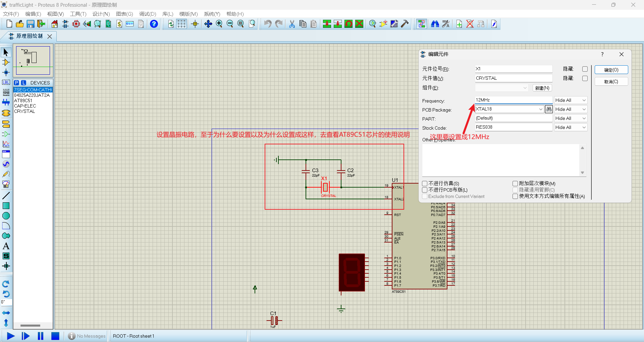The image size is (644, 342).
Task: Click the Open Project folder icon
Action: pyautogui.click(x=20, y=24)
